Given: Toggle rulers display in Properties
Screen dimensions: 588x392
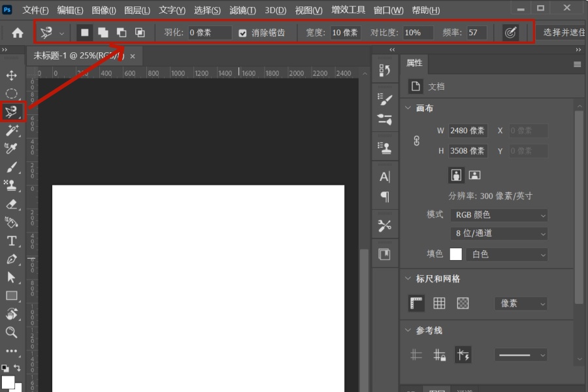Looking at the screenshot, I should pos(416,303).
